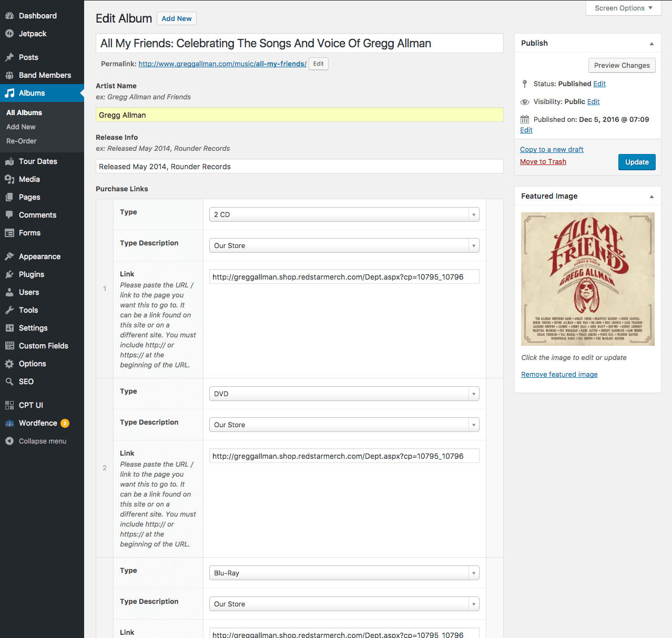The width and height of the screenshot is (672, 638).
Task: Open the Screen Options dropdown
Action: (624, 8)
